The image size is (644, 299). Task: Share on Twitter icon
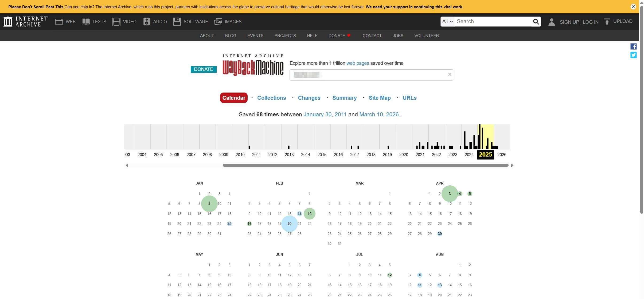click(633, 55)
